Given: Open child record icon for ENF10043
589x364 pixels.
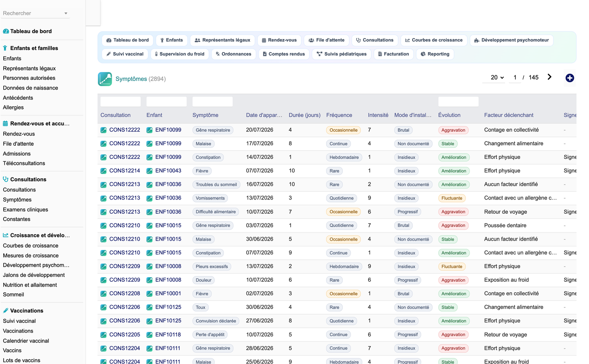Looking at the screenshot, I should pyautogui.click(x=150, y=171).
